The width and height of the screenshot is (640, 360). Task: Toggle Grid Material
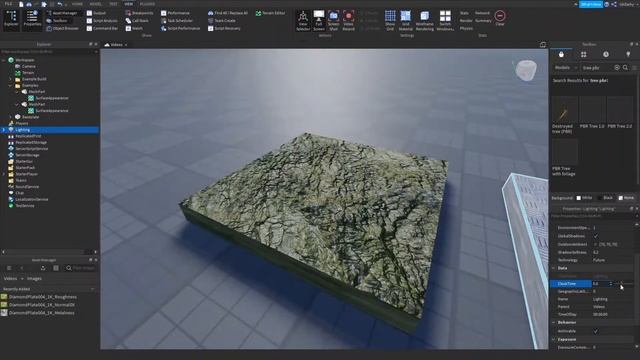click(x=405, y=21)
